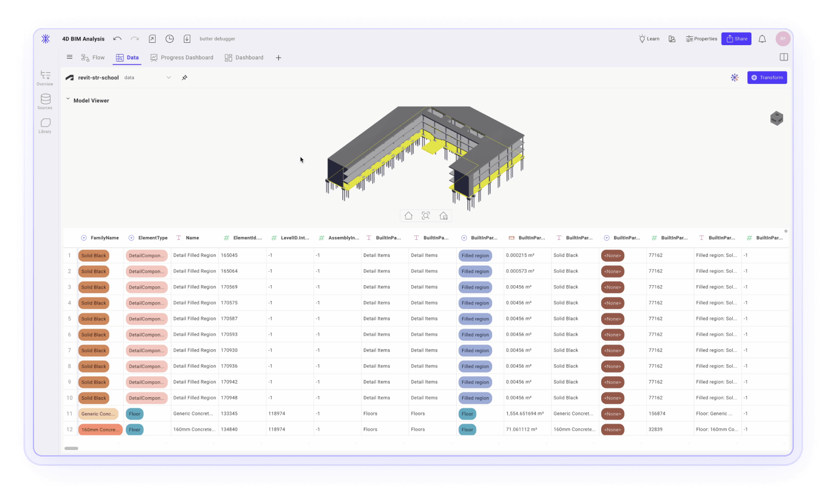Select the home view icon under model viewer
Viewport: 836px width, 504px height.
tap(408, 215)
